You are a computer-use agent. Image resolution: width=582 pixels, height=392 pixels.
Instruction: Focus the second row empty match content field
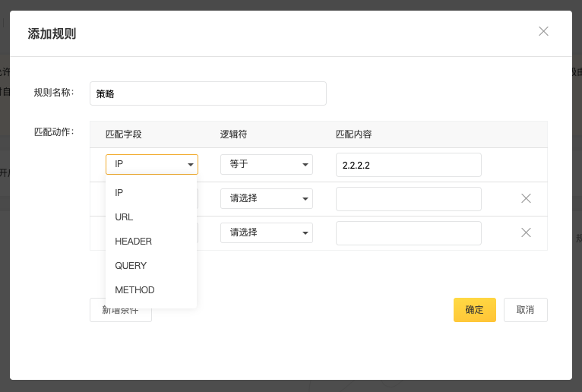tap(408, 199)
